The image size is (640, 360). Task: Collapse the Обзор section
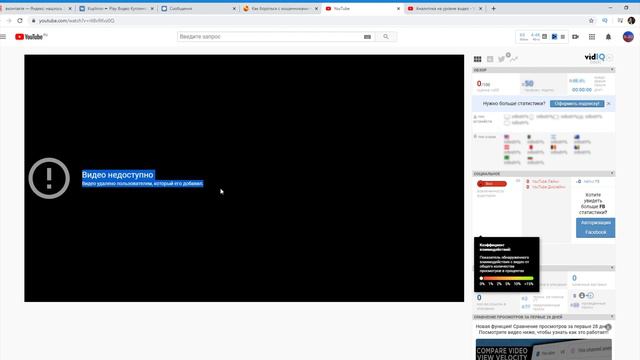tap(612, 70)
